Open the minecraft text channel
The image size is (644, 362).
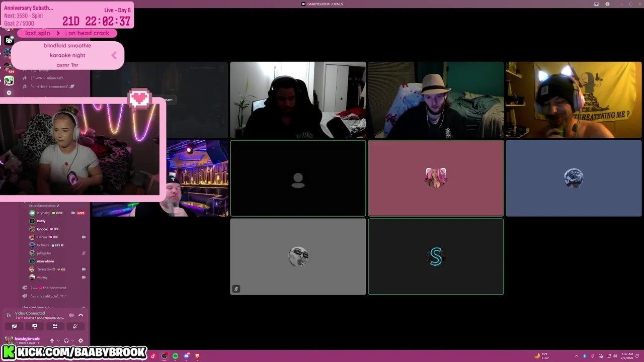[54, 78]
